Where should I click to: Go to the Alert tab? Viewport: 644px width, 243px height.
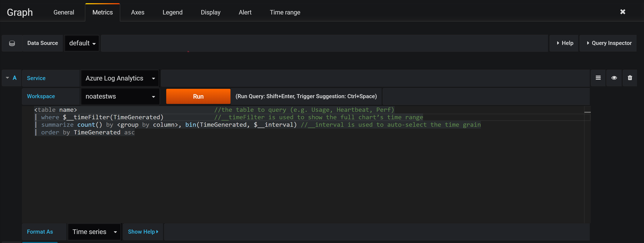click(245, 12)
